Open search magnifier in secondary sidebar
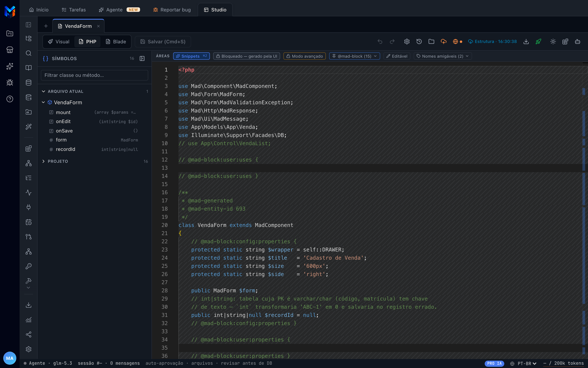Viewport: 588px width, 368px height. (29, 53)
